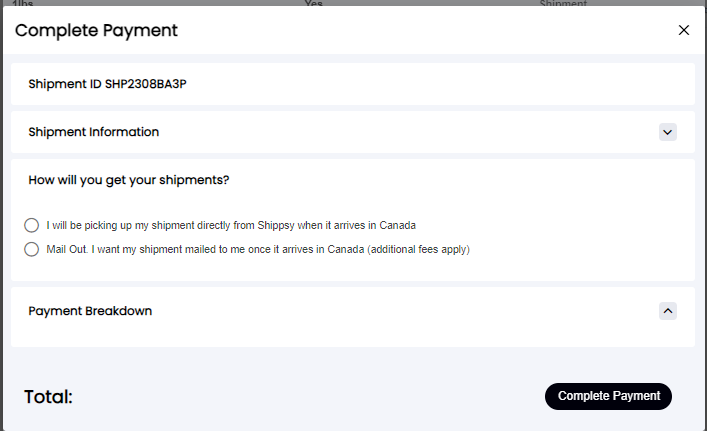Click "How will you get your shipments?" heading

point(129,180)
